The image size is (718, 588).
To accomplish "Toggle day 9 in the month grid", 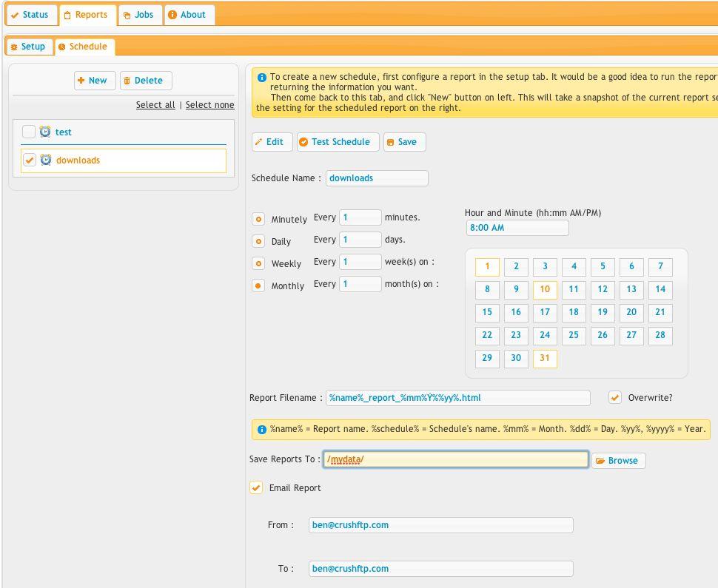I will (x=516, y=290).
